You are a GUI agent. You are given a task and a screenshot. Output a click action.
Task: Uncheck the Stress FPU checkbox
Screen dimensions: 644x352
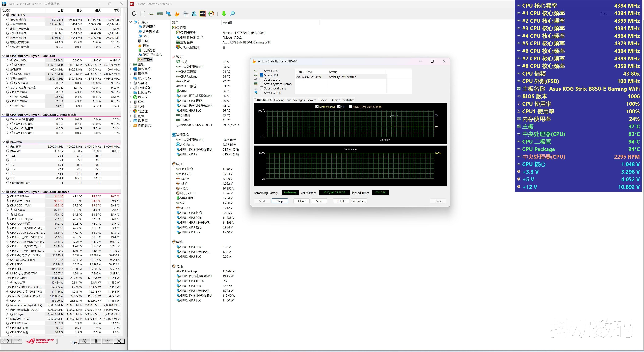click(x=262, y=75)
